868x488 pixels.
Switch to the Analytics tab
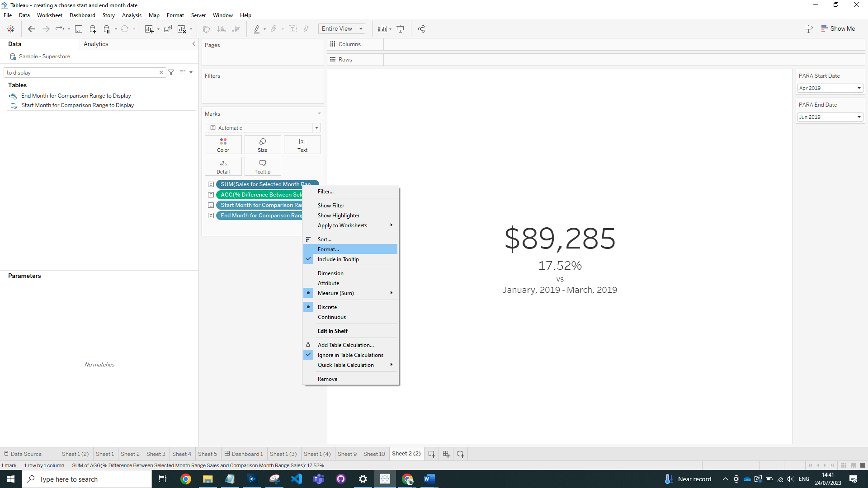coord(96,44)
